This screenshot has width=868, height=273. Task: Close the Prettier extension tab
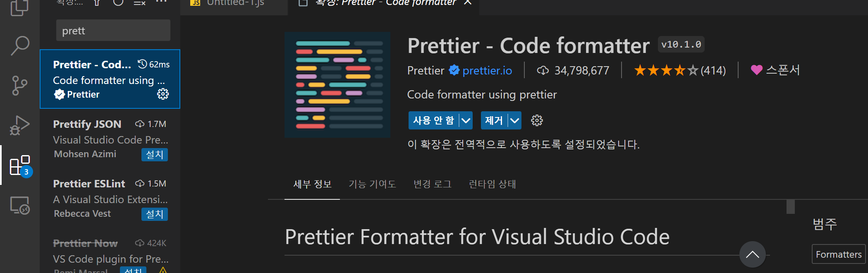tap(468, 2)
